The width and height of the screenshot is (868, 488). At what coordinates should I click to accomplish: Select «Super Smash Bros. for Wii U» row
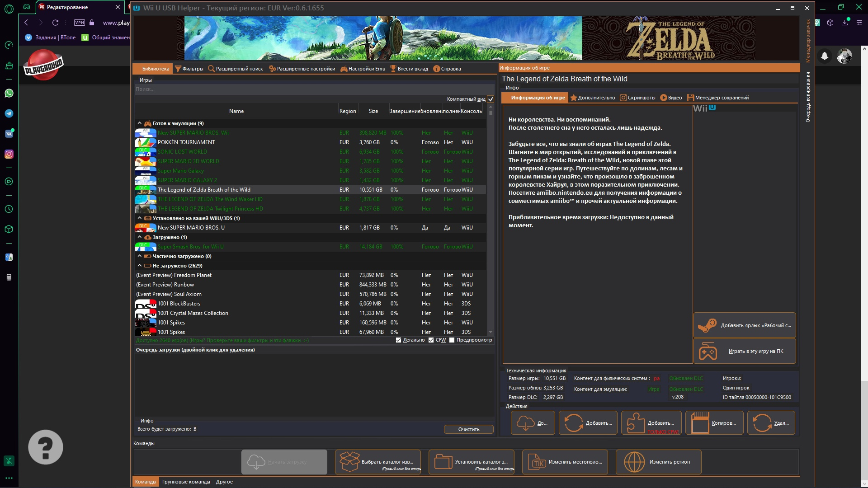[x=310, y=247]
